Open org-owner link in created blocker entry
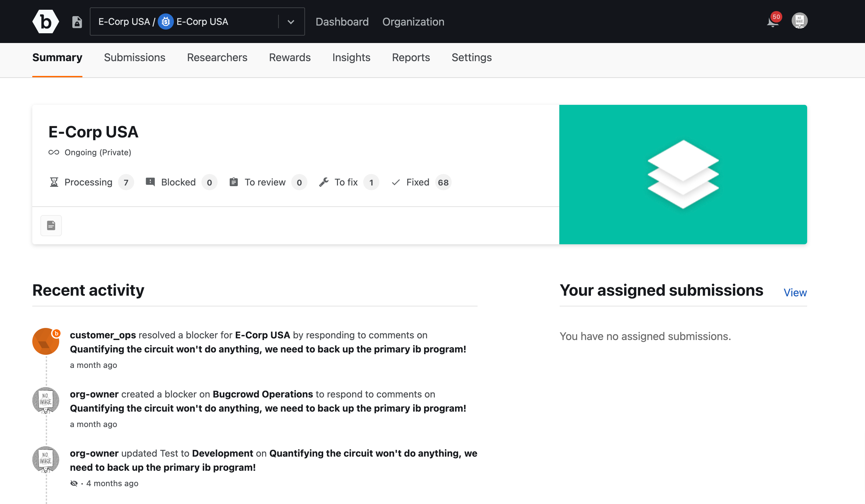Image resolution: width=865 pixels, height=504 pixels. (94, 394)
